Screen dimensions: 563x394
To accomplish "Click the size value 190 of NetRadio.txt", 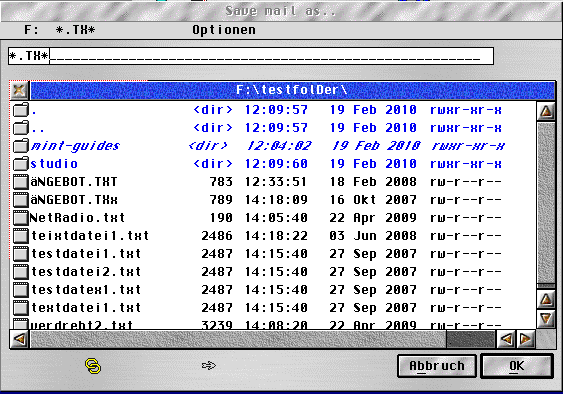I will click(x=221, y=218).
